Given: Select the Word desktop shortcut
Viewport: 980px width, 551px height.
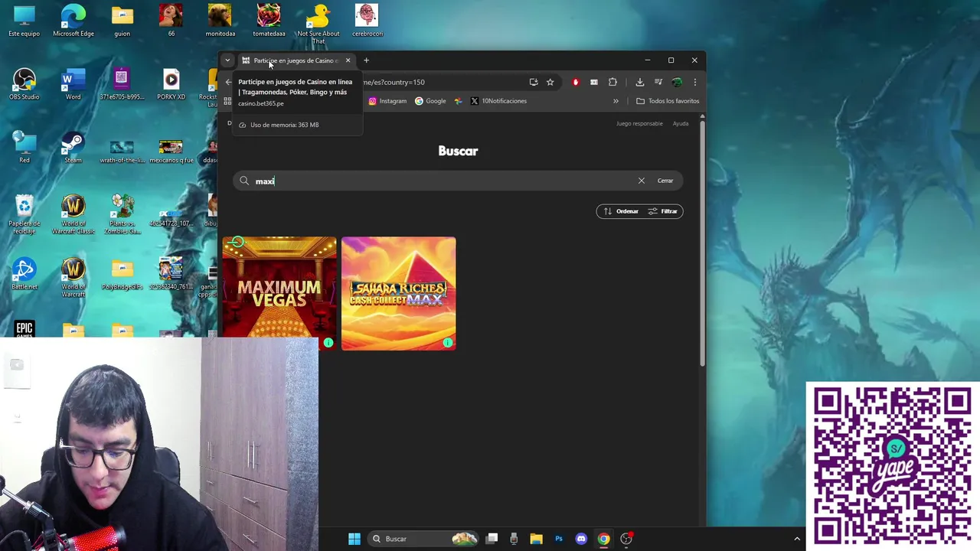Looking at the screenshot, I should coord(73,84).
